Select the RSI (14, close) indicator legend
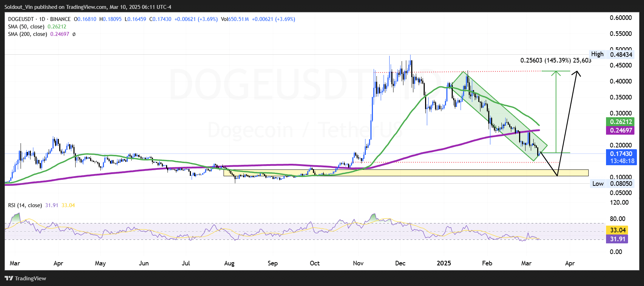The height and width of the screenshot is (286, 644). coord(25,205)
